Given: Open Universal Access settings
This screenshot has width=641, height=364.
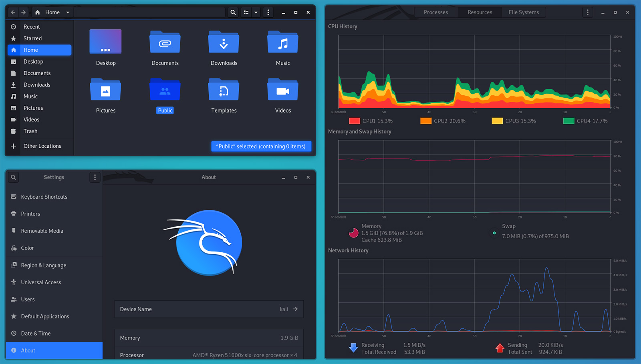Looking at the screenshot, I should click(40, 282).
